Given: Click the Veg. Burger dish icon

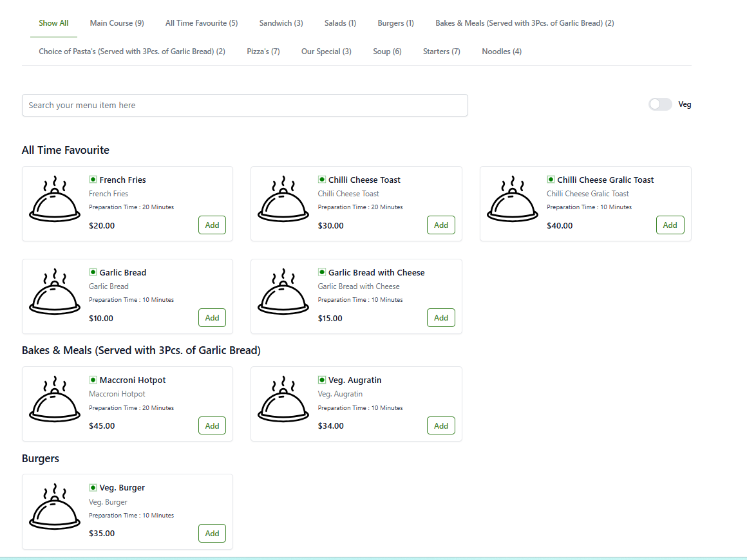Looking at the screenshot, I should pos(55,507).
